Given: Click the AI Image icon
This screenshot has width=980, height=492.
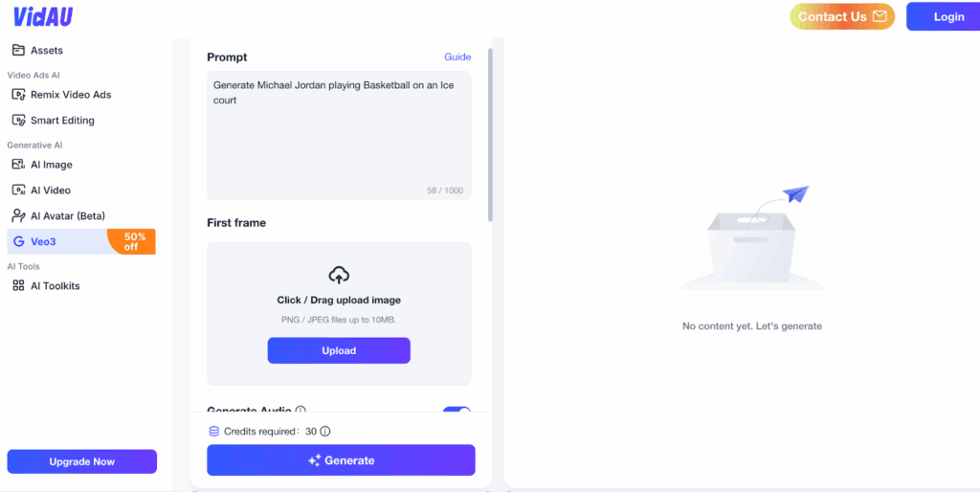Looking at the screenshot, I should (x=18, y=165).
